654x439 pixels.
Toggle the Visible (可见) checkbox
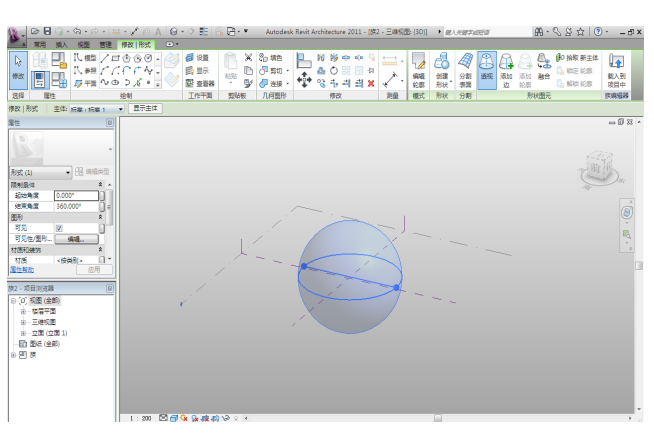58,228
